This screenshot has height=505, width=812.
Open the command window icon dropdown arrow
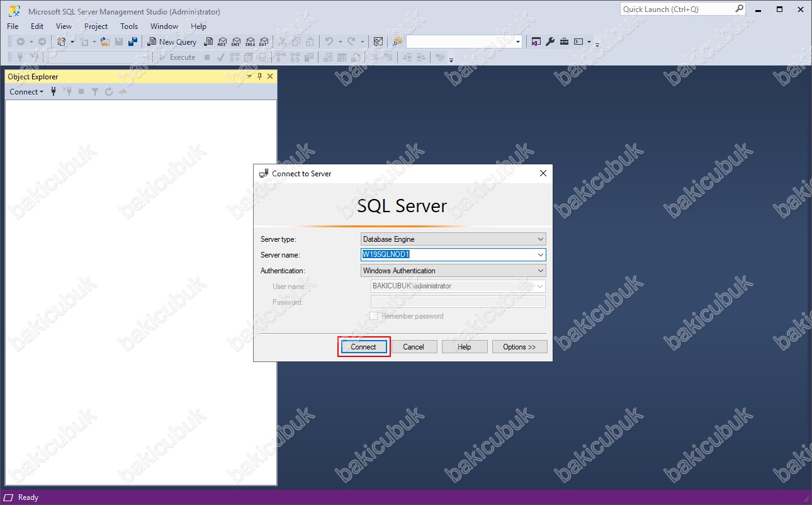point(589,42)
